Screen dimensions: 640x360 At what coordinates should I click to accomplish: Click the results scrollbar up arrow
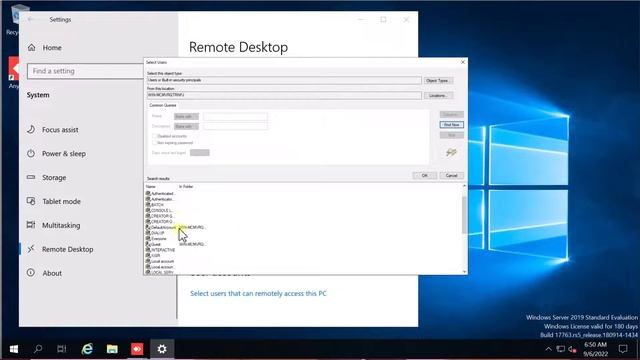pos(464,186)
